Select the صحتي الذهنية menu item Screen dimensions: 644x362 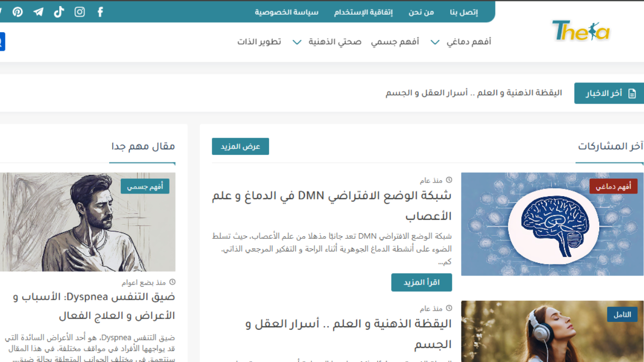[x=334, y=42]
